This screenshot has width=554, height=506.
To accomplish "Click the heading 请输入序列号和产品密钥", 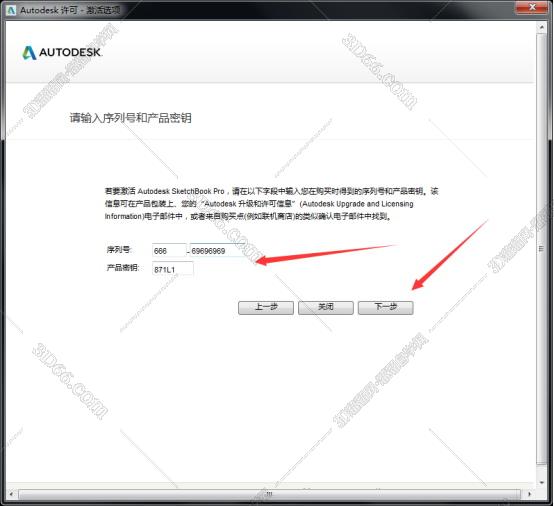I will [130, 118].
